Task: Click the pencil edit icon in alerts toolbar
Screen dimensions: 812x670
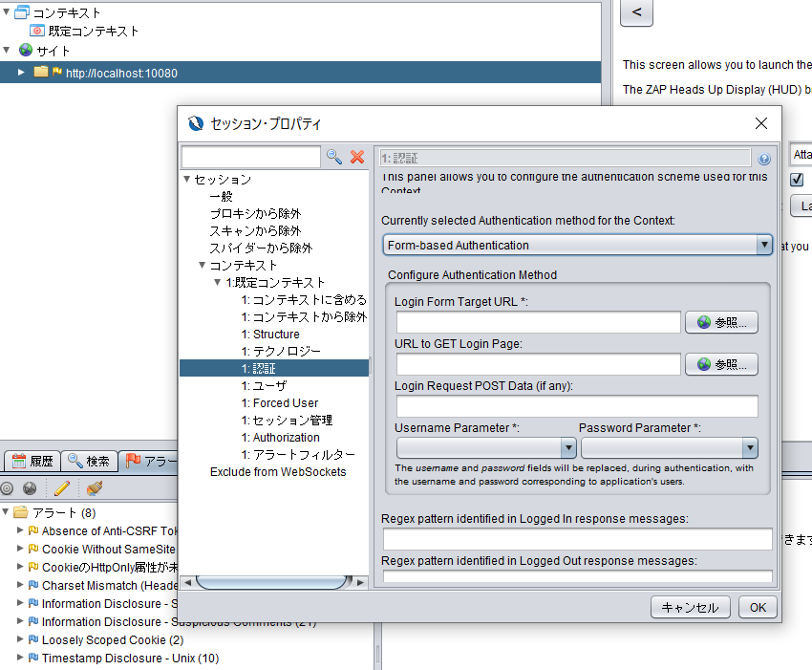Action: (62, 488)
